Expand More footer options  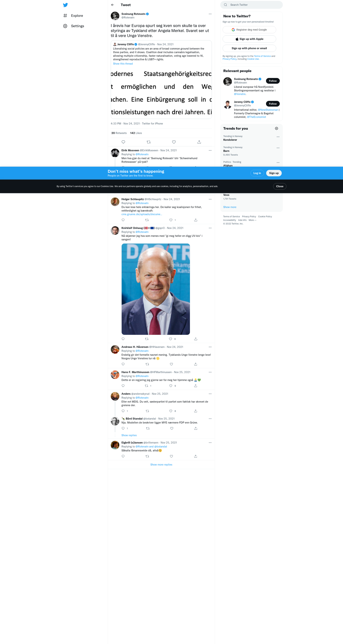[252, 220]
